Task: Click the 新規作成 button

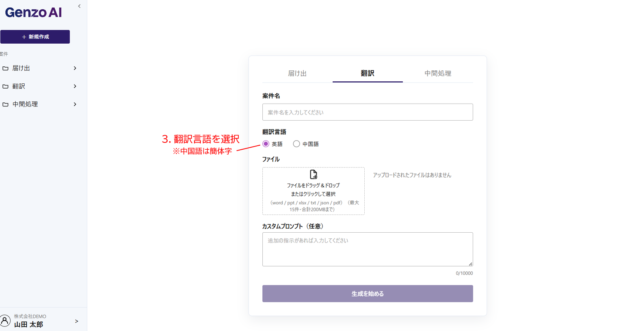Action: (35, 37)
